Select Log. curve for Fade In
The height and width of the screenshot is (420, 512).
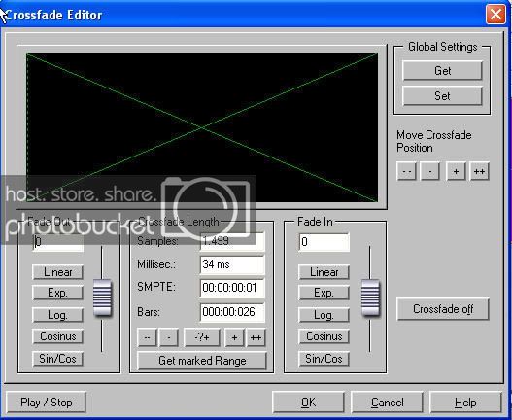324,315
